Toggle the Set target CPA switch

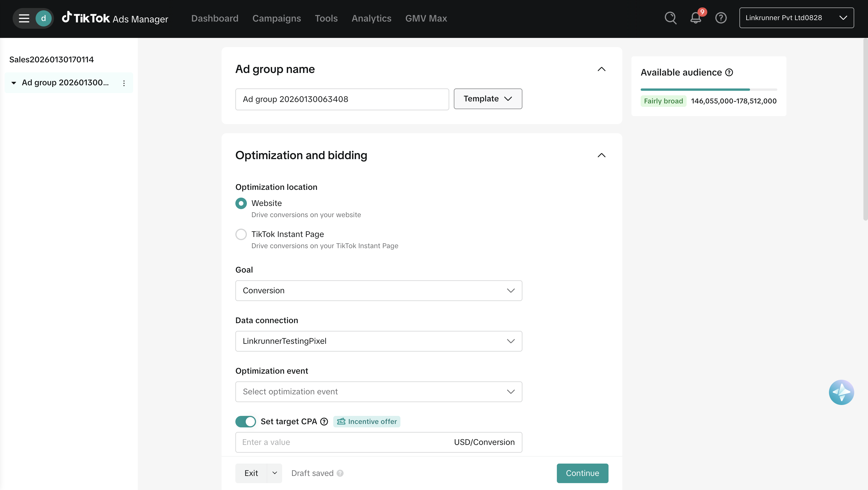[245, 422]
